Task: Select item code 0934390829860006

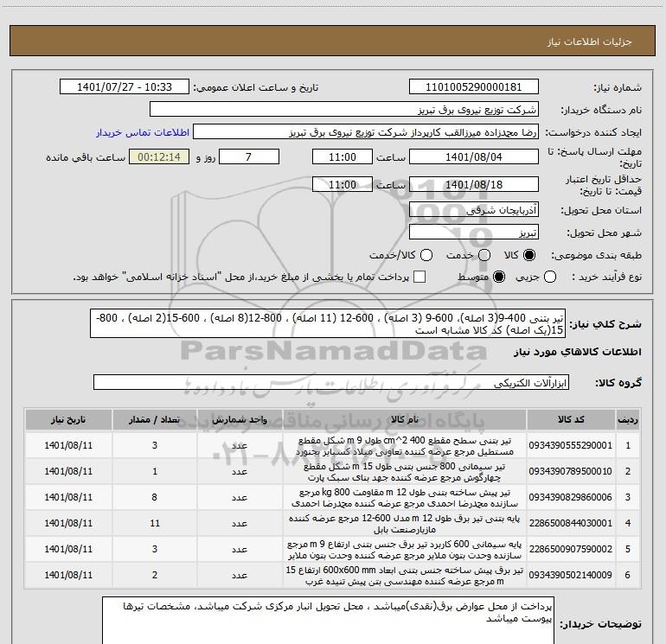Action: [x=571, y=497]
